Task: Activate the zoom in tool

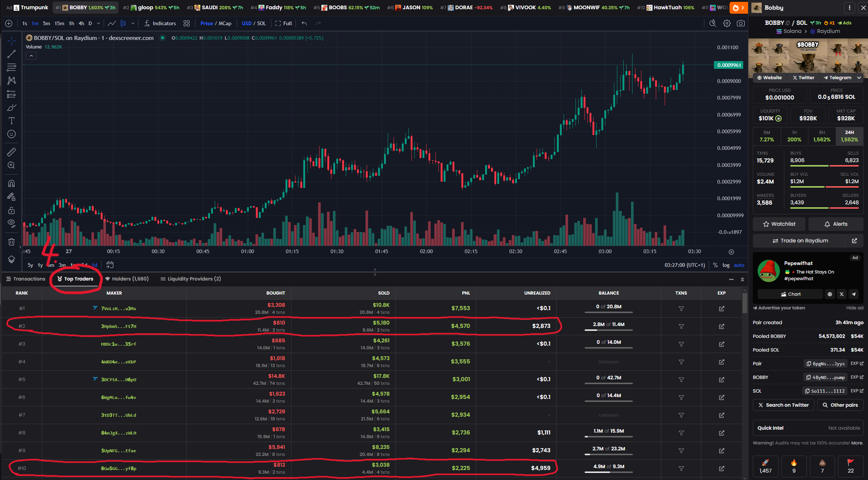Action: pyautogui.click(x=11, y=165)
